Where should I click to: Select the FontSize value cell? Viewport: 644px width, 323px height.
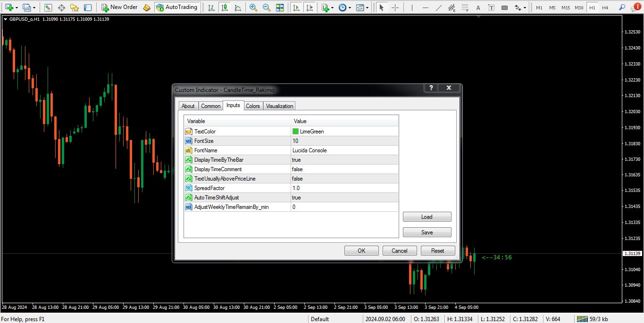click(344, 141)
